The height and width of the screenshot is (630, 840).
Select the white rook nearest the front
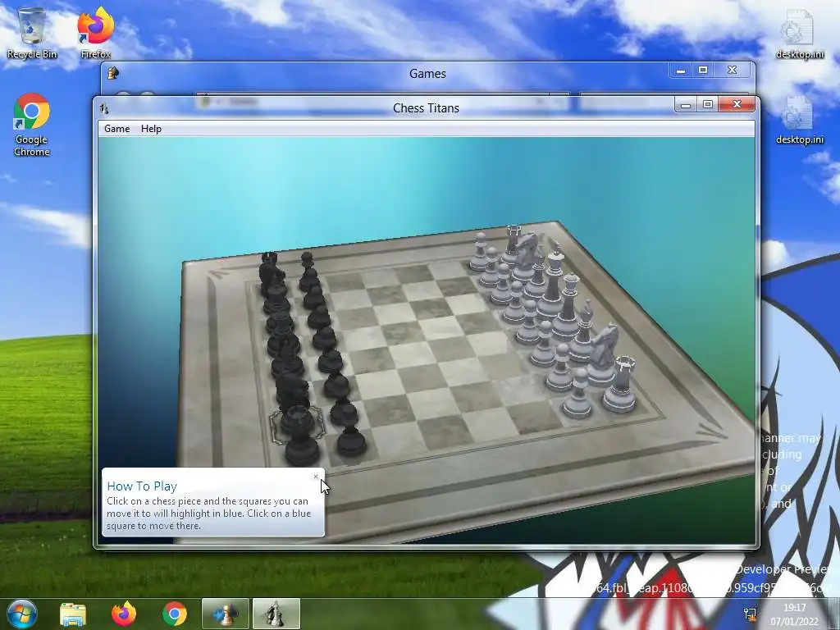tap(620, 385)
